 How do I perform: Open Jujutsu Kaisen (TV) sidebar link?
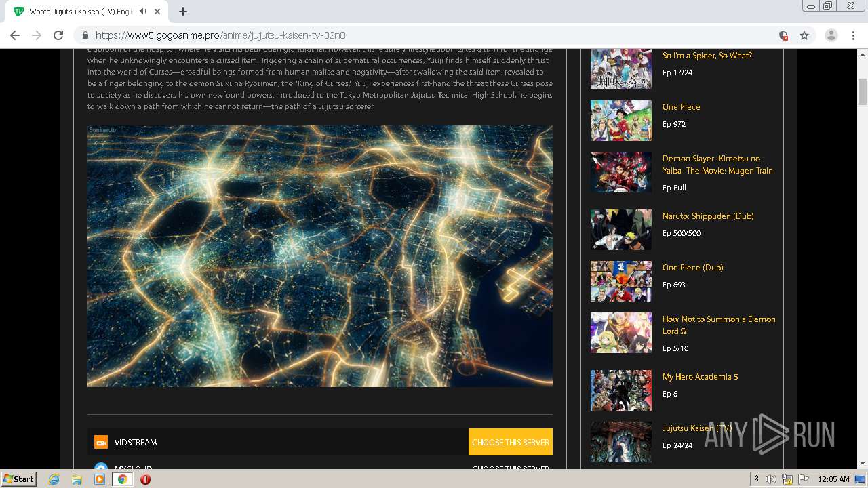coord(697,428)
